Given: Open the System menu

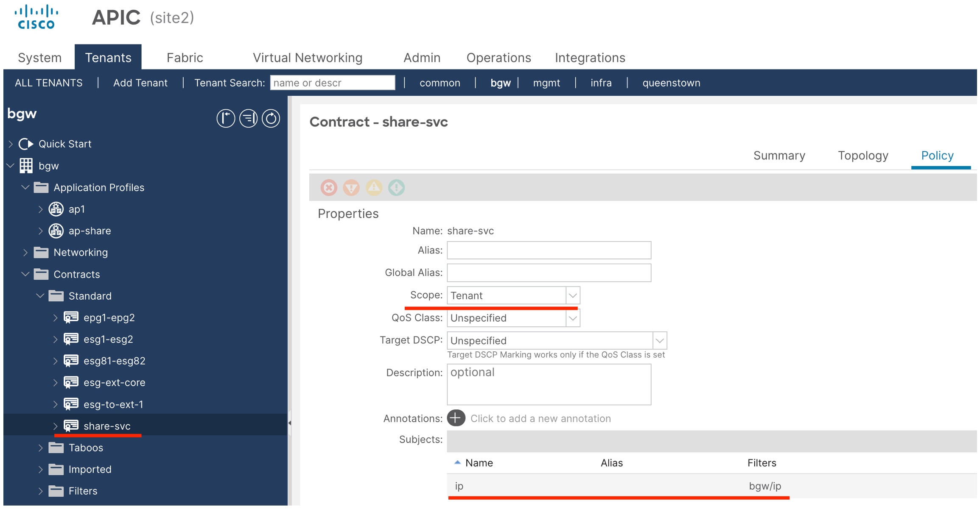Looking at the screenshot, I should point(39,57).
